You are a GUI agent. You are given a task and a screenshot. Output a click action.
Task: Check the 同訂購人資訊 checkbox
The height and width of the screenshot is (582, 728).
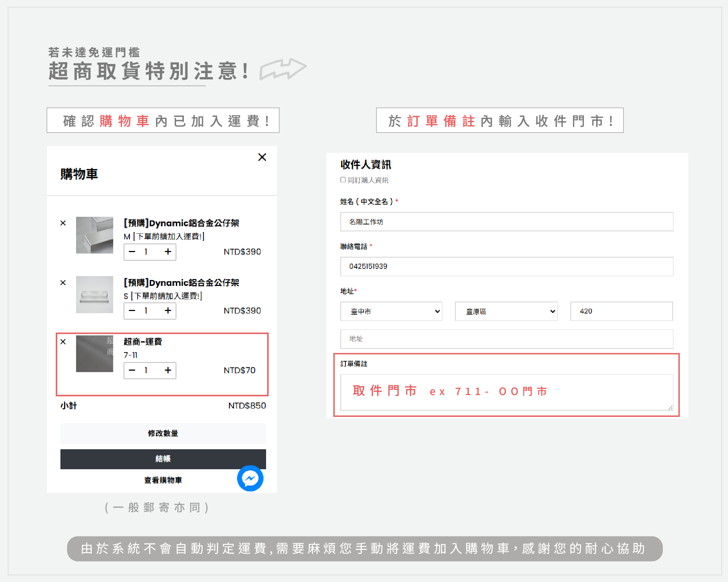click(343, 180)
